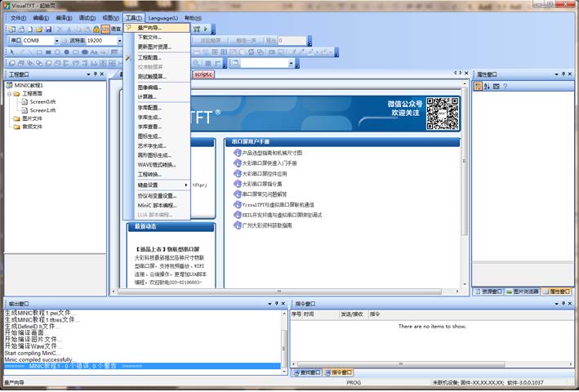Switch to the script.c tab
Image resolution: width=579 pixels, height=392 pixels.
point(203,74)
